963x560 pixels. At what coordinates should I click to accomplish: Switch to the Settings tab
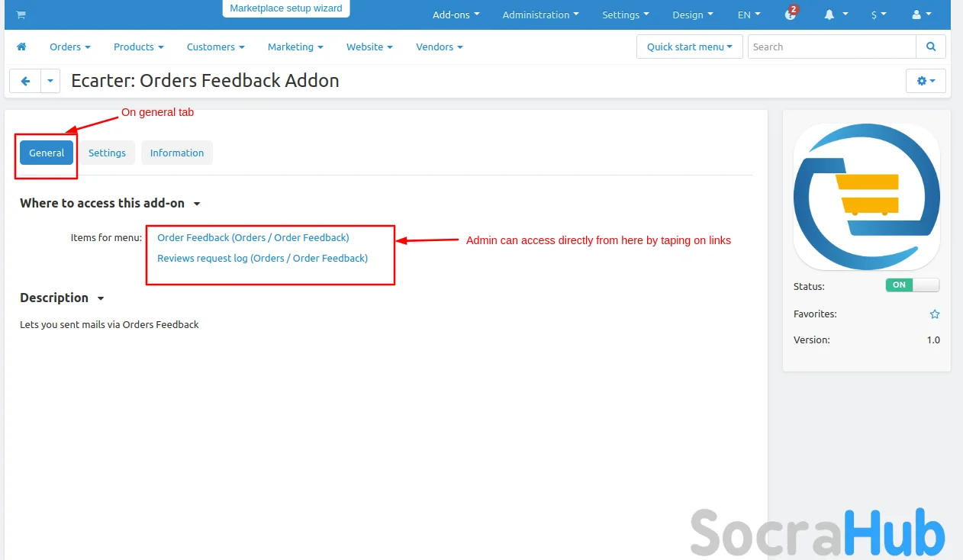(107, 153)
